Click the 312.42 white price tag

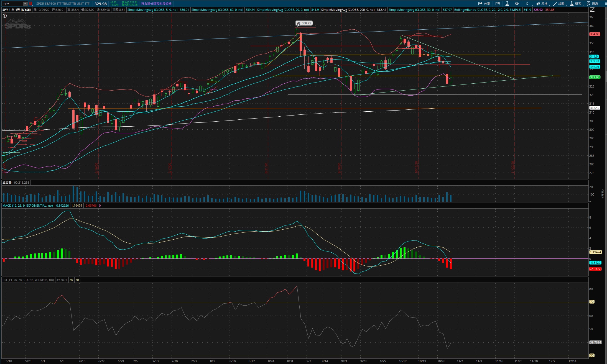tap(595, 108)
